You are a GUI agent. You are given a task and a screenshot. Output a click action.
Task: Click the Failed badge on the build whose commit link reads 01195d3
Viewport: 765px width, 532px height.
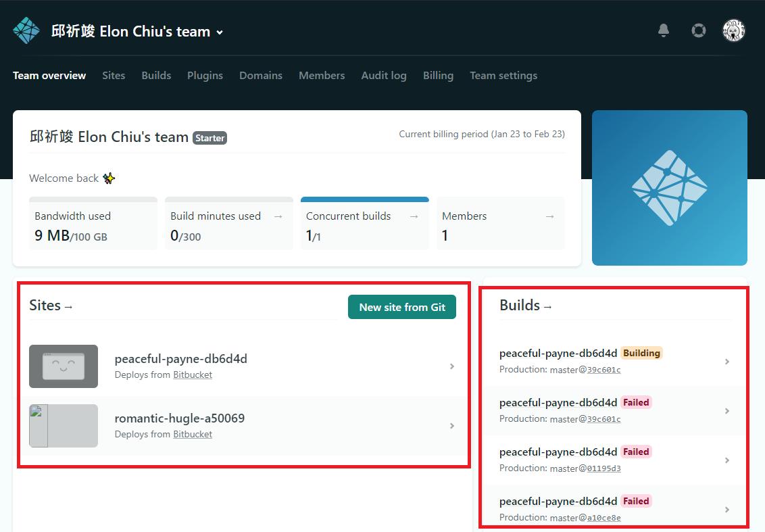point(636,452)
